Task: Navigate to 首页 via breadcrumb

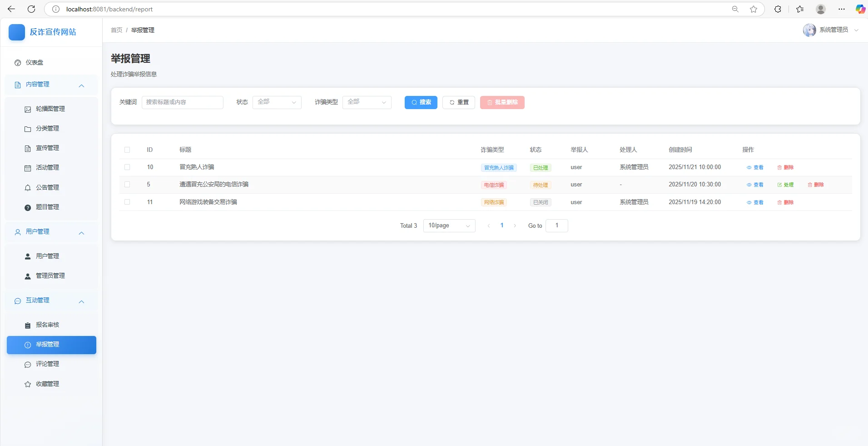Action: click(x=116, y=30)
